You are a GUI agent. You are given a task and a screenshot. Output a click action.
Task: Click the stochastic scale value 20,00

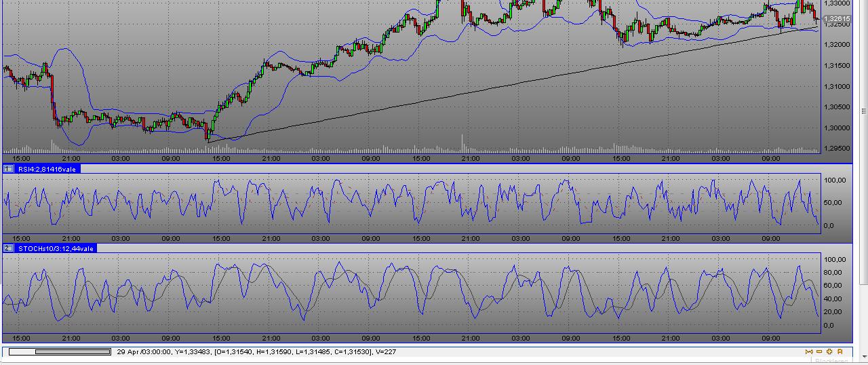tap(834, 312)
